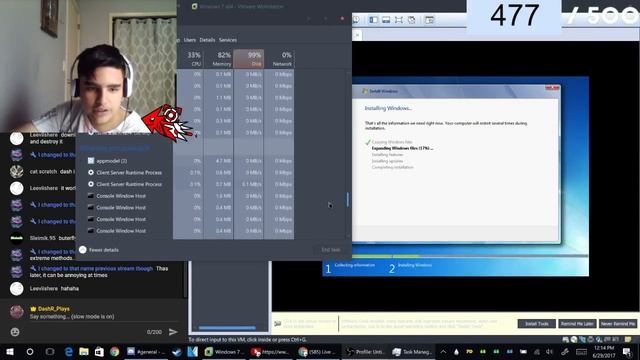This screenshot has height=360, width=640.
Task: Click the volume speaker tray icon
Action: [549, 351]
